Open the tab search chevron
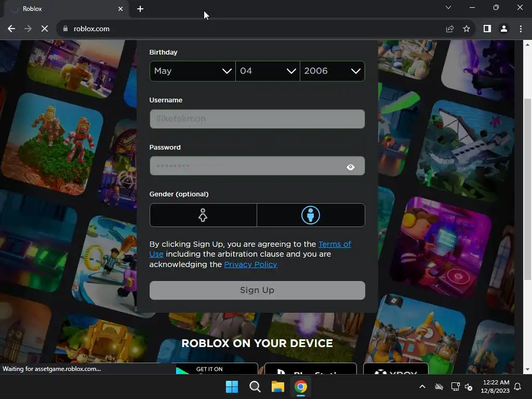This screenshot has height=399, width=532. pos(448,7)
